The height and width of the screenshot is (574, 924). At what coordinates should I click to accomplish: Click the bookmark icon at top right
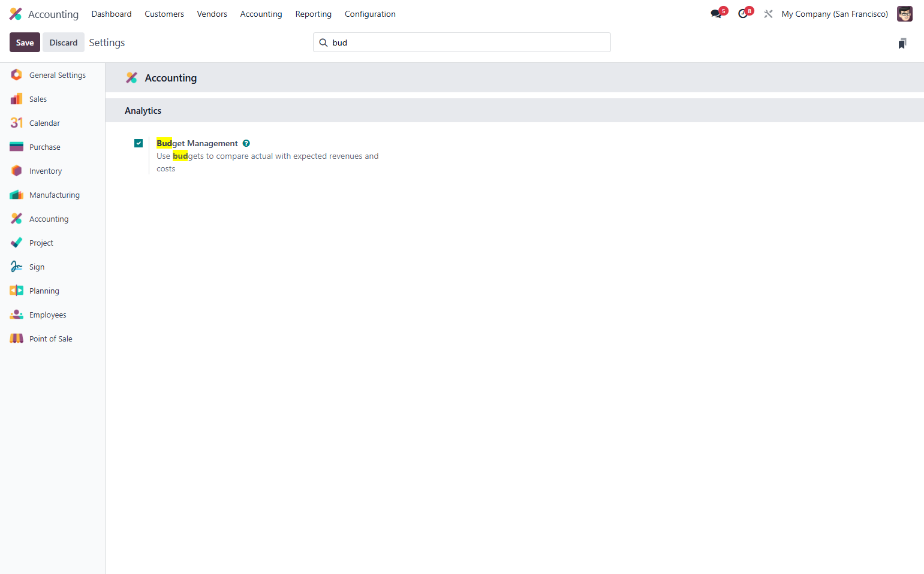coord(902,43)
